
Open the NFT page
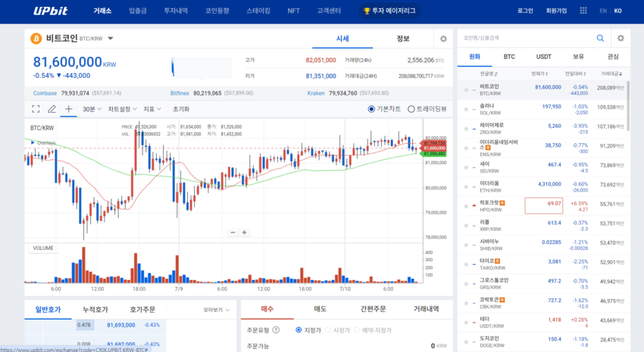(x=294, y=11)
